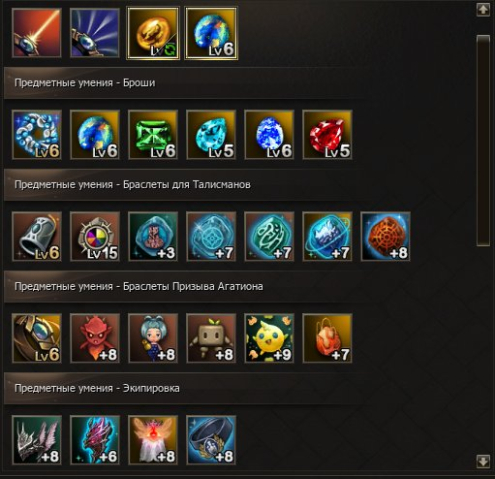Screen dimensions: 495x479
Task: Click the scrollbar up arrow button
Action: tap(483, 10)
